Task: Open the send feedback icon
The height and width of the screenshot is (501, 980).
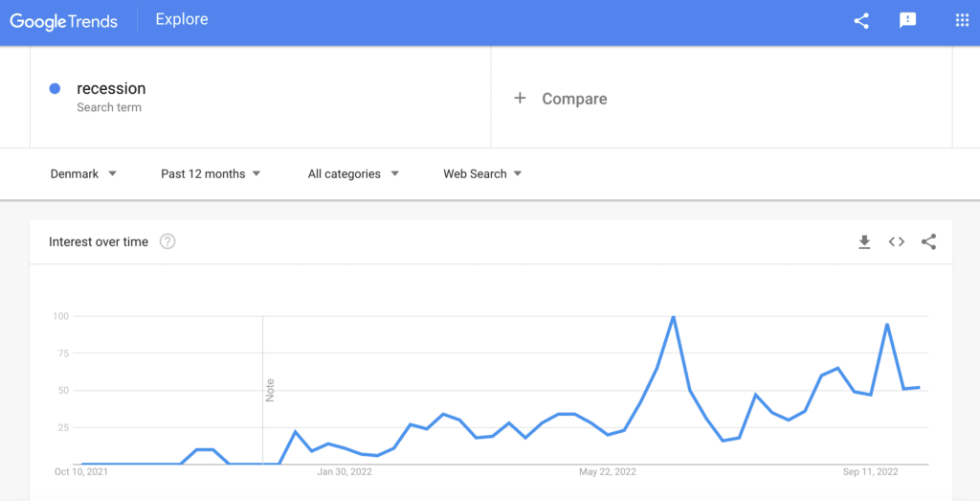Action: pos(908,20)
